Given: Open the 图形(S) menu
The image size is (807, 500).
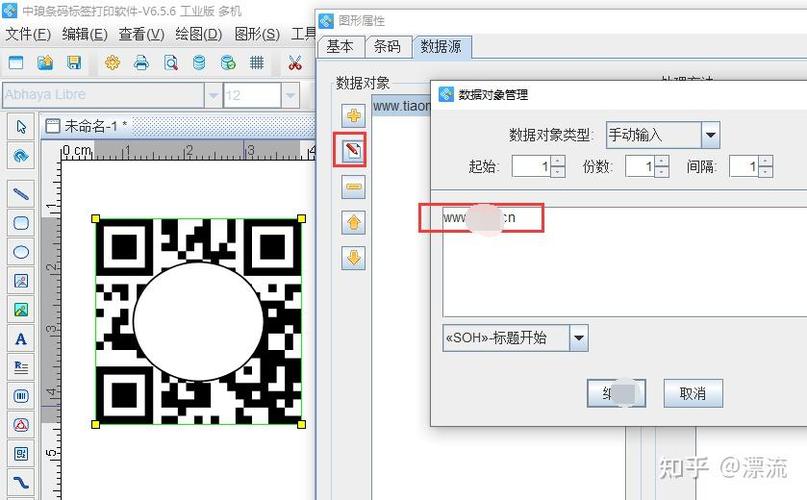Looking at the screenshot, I should 257,35.
